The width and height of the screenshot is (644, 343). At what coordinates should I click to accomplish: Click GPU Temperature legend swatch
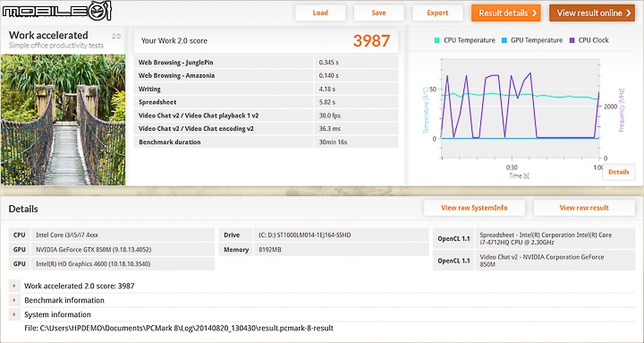(504, 40)
